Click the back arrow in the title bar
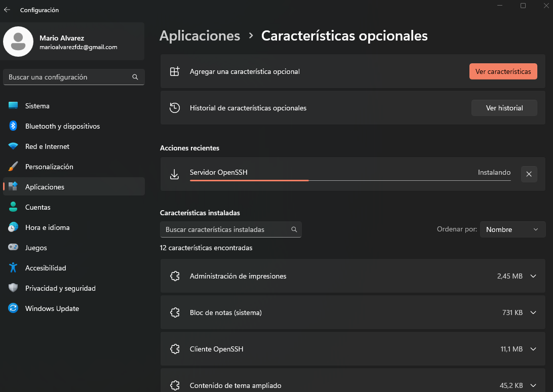The image size is (553, 392). 7,10
